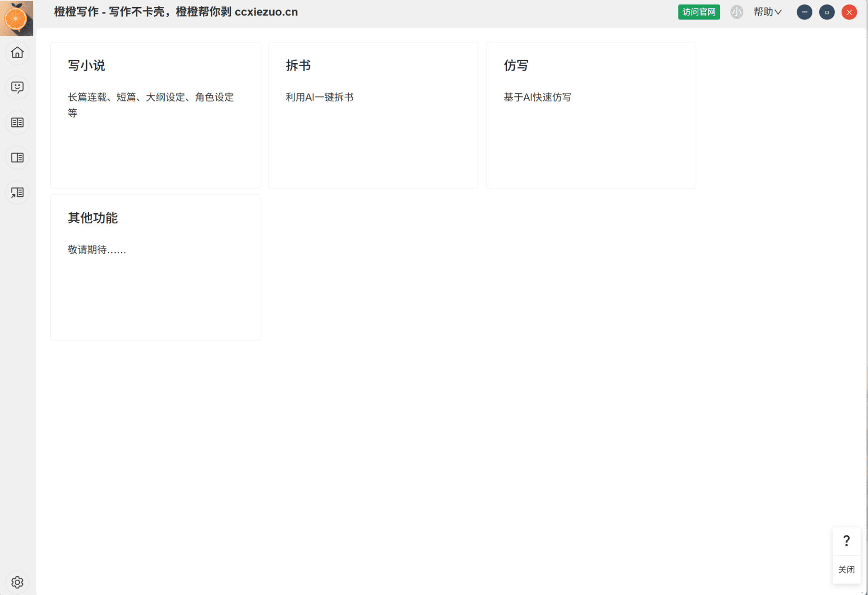Click the question mark help icon

846,541
